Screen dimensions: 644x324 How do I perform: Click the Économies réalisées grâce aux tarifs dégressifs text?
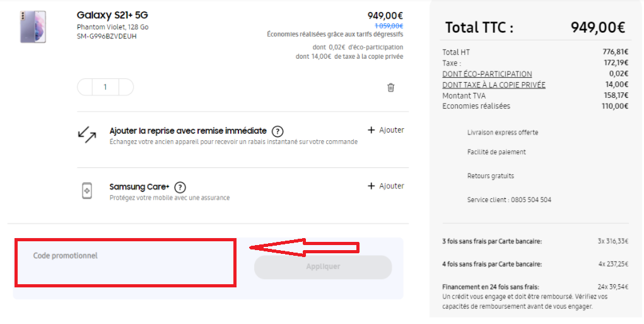click(335, 34)
